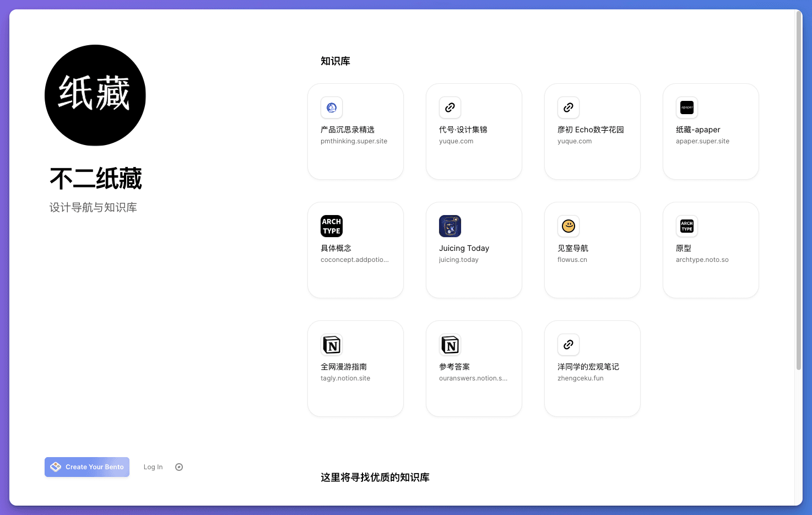
Task: Open the 见室导航 card title
Action: click(573, 248)
